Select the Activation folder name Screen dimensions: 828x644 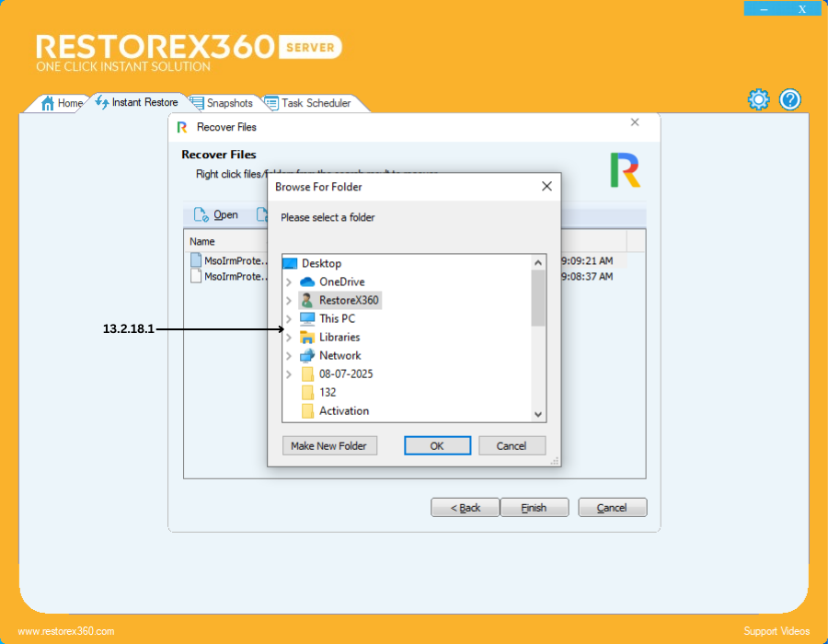(344, 410)
